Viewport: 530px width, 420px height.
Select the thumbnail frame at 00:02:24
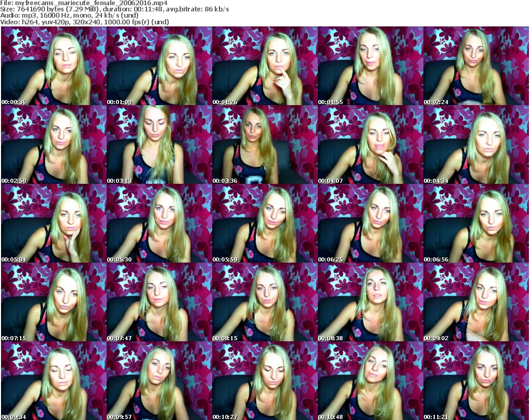476,66
